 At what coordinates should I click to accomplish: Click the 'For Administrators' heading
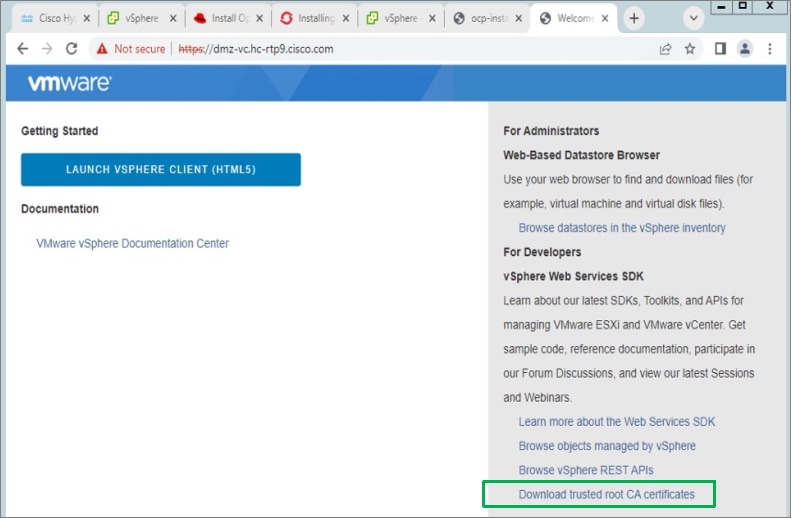(551, 131)
